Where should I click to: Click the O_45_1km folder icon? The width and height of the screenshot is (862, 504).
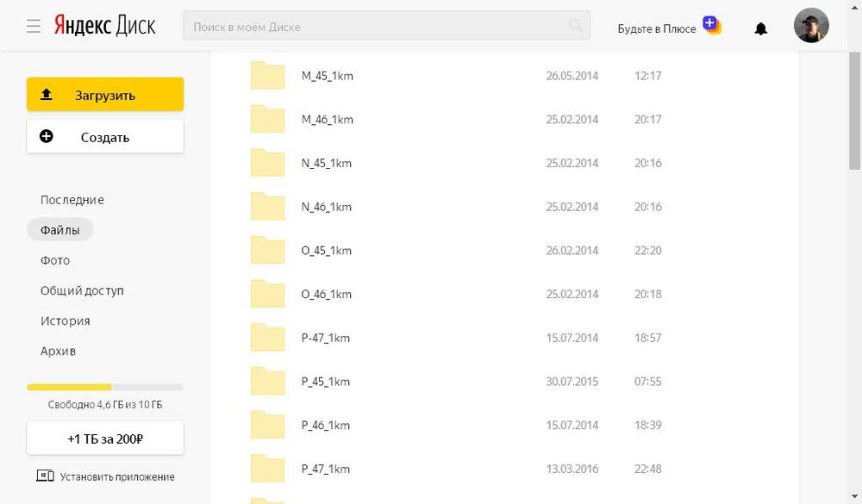(x=267, y=251)
